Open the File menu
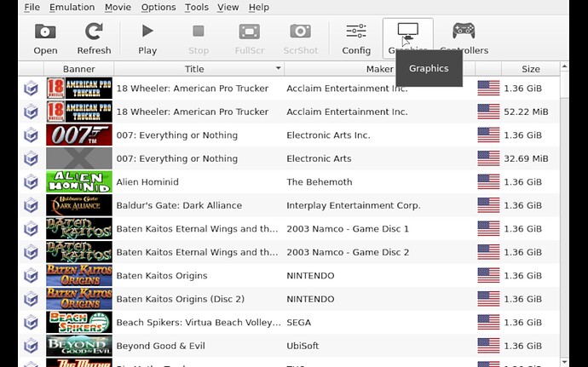 (x=32, y=7)
